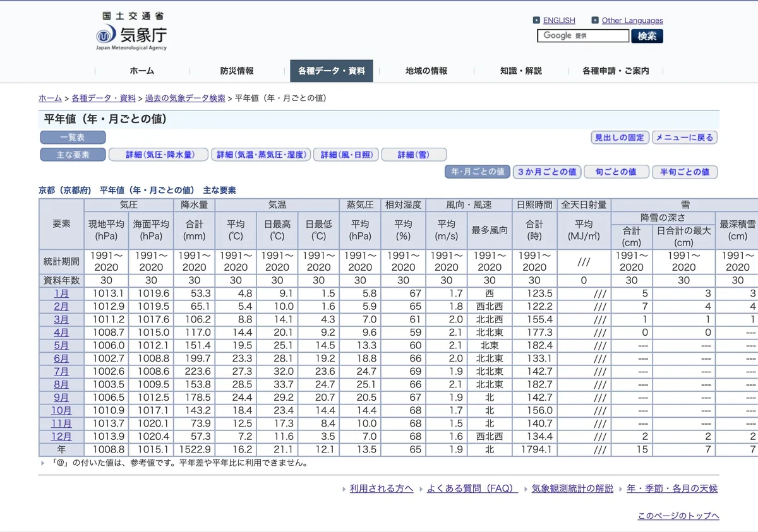Switch to 半旬ごとの値
The height and width of the screenshot is (532, 758).
click(x=685, y=172)
